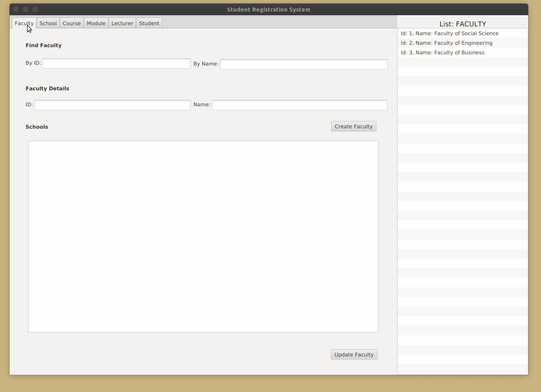Focus the ID field under Faculty Details
Screen dimensions: 541x392
point(112,105)
